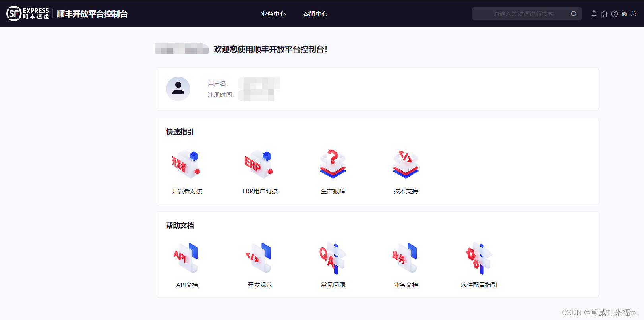Image resolution: width=644 pixels, height=320 pixels.
Task: Switch language to 英 (English)
Action: tap(634, 14)
